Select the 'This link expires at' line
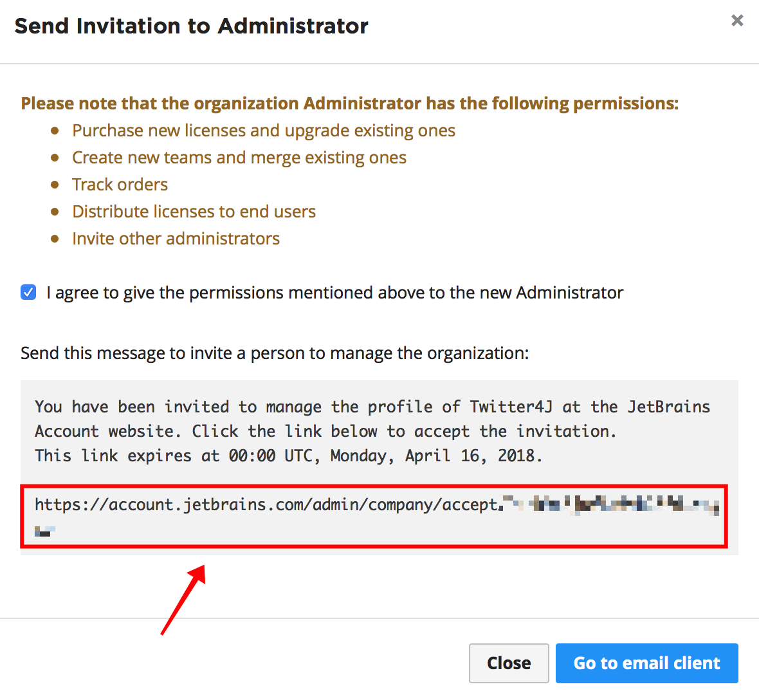759x700 pixels. pos(289,456)
